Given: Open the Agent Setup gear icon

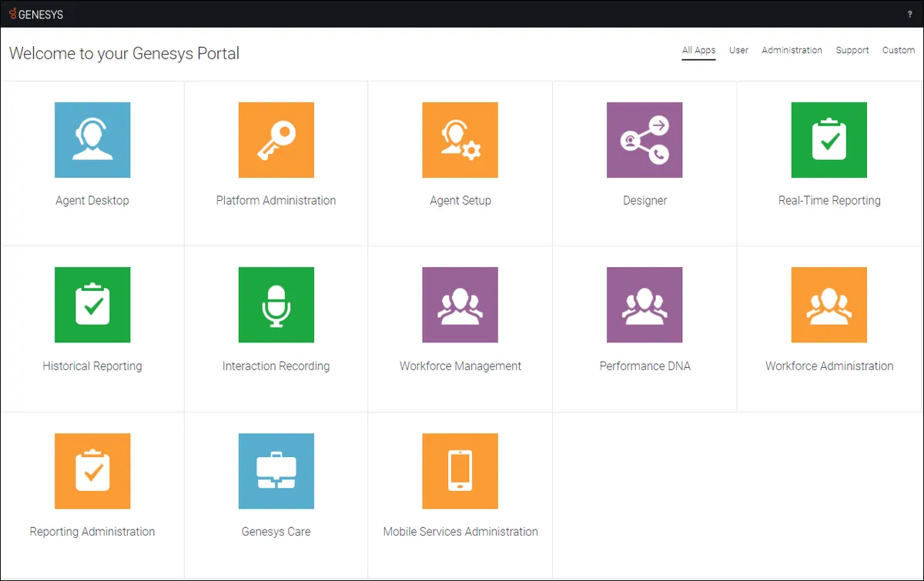Looking at the screenshot, I should 460,140.
